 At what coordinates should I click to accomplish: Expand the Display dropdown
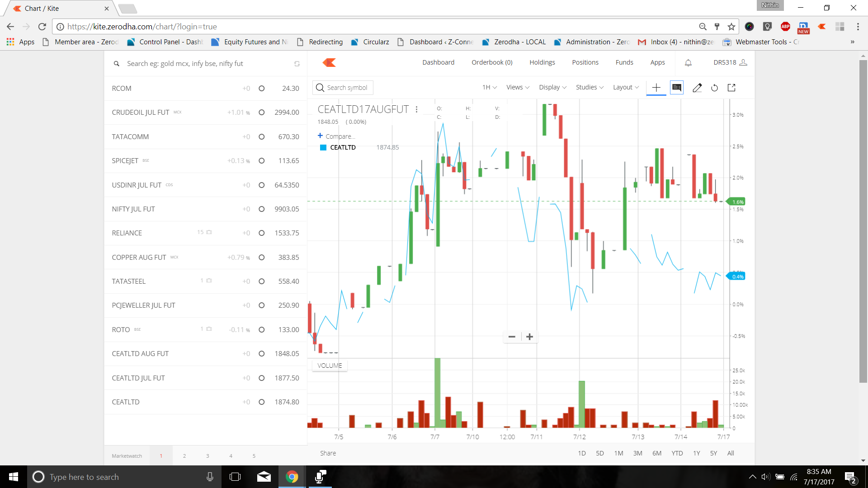(x=552, y=87)
